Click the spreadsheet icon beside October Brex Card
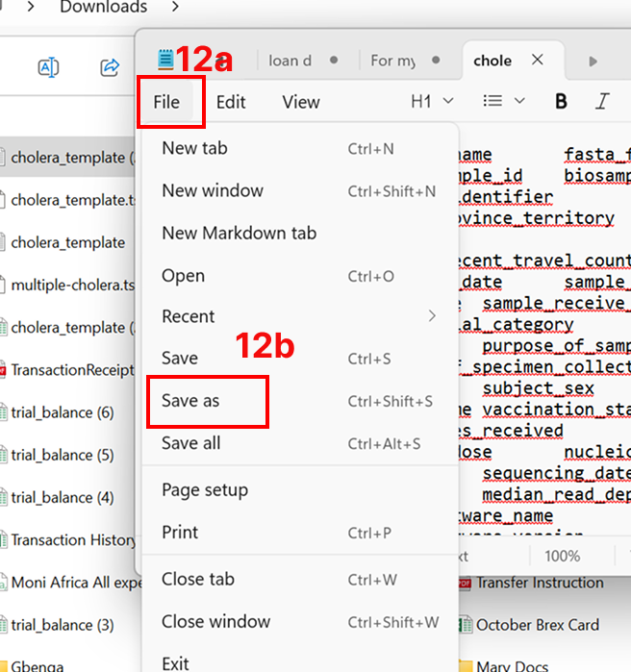 coord(466,625)
